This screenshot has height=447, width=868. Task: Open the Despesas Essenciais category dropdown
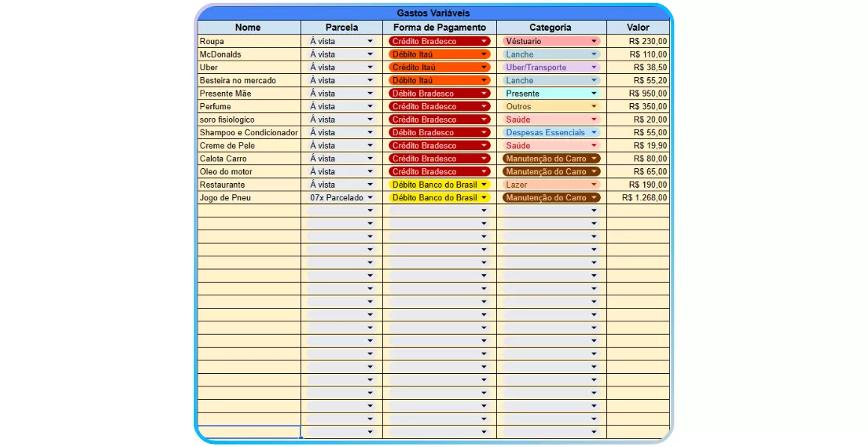594,133
